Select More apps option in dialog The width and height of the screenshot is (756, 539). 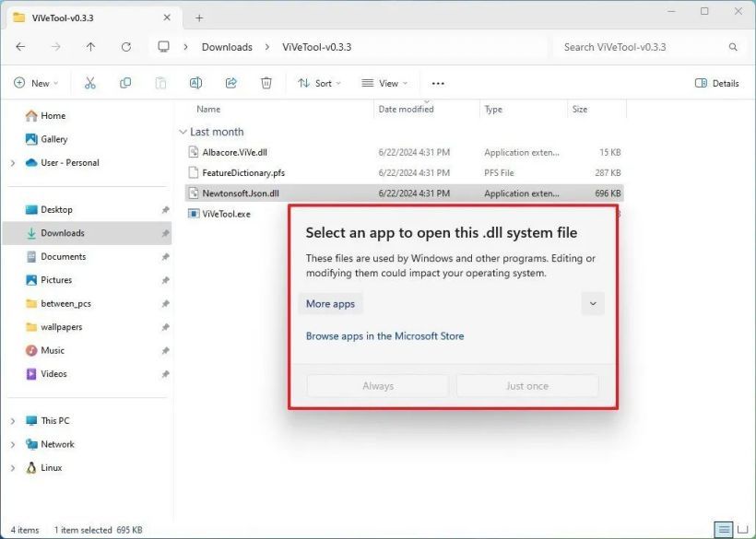point(331,303)
